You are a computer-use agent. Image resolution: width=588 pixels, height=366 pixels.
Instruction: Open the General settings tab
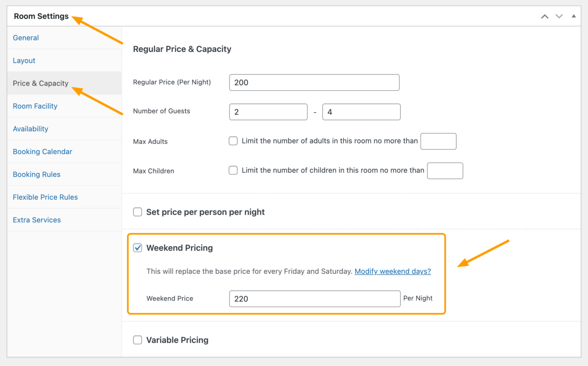click(26, 38)
